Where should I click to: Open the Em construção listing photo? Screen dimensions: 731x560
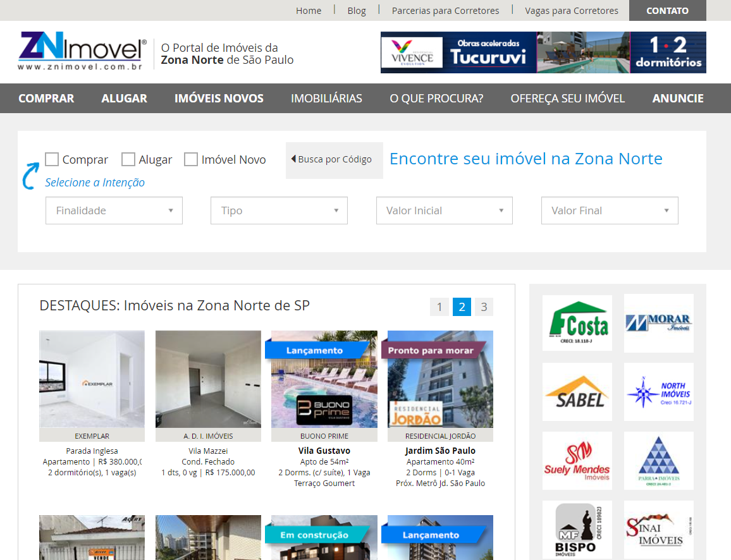(x=324, y=537)
